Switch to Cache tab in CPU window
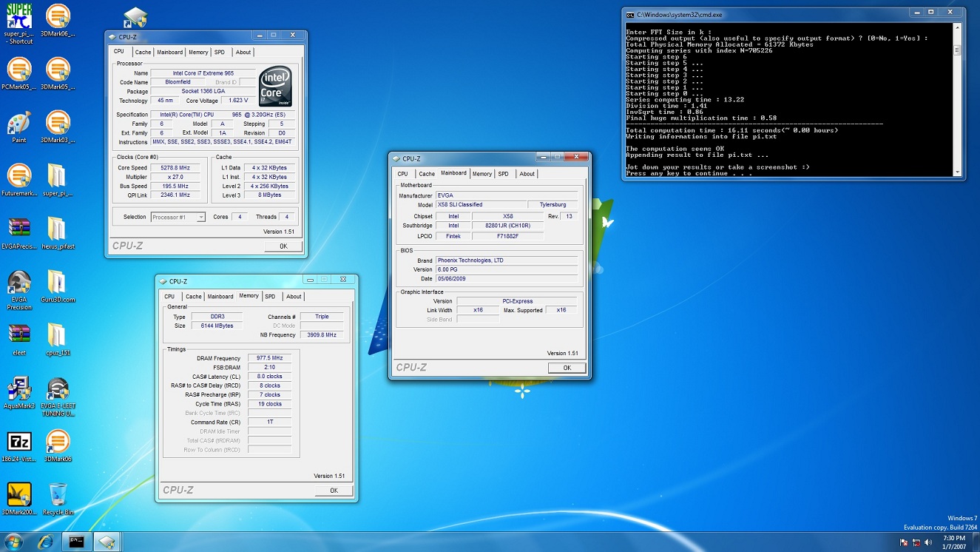 tap(143, 52)
